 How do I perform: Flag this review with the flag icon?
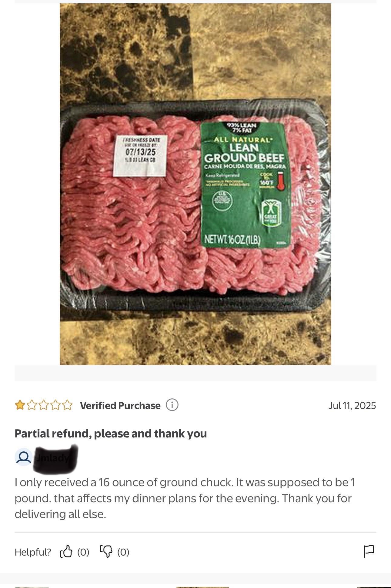[369, 551]
